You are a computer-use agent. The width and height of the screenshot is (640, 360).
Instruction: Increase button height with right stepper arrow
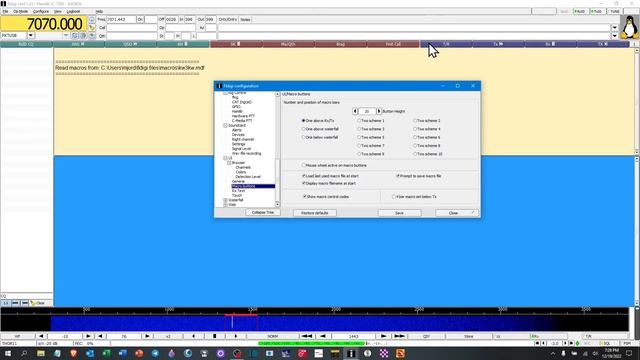click(379, 111)
